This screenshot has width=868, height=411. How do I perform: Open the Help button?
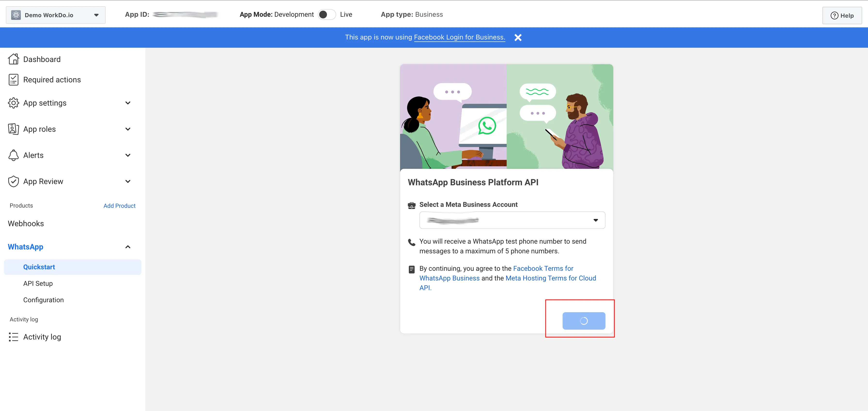coord(842,16)
